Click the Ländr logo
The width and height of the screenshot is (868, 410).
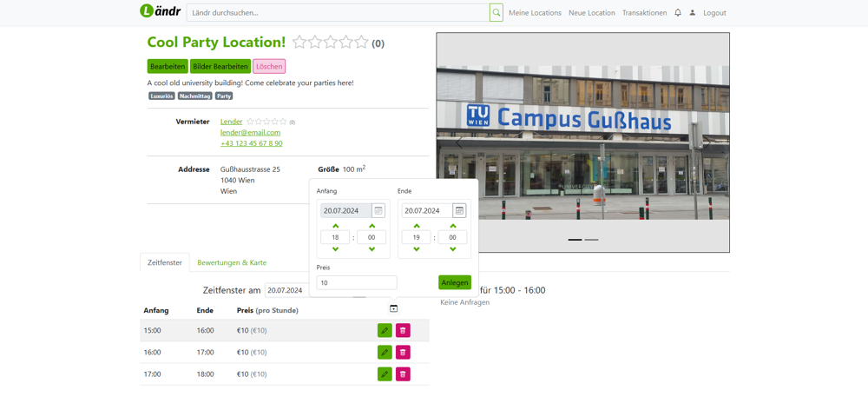point(160,10)
